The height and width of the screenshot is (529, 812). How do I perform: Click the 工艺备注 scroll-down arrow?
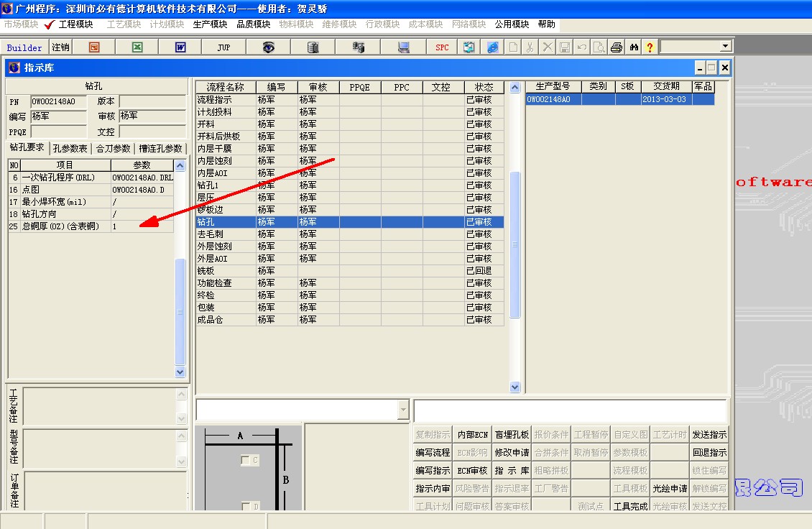tap(182, 418)
